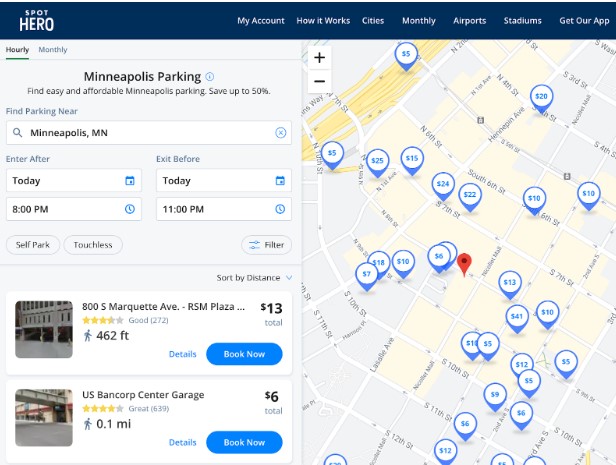Open the 800 S Marquette Ave thumbnail
The height and width of the screenshot is (465, 616).
tap(44, 329)
